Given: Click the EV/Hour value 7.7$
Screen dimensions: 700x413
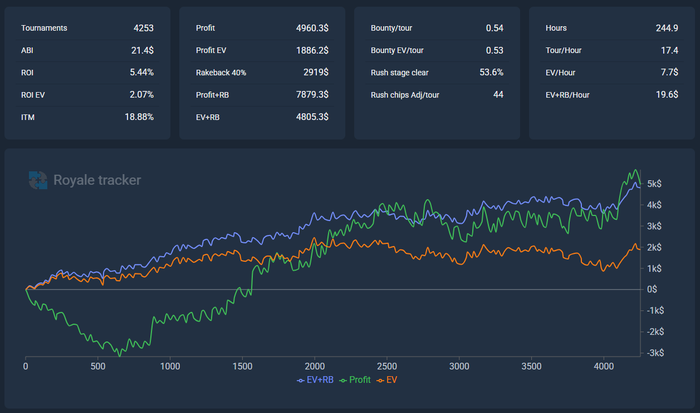Looking at the screenshot, I should (x=669, y=72).
